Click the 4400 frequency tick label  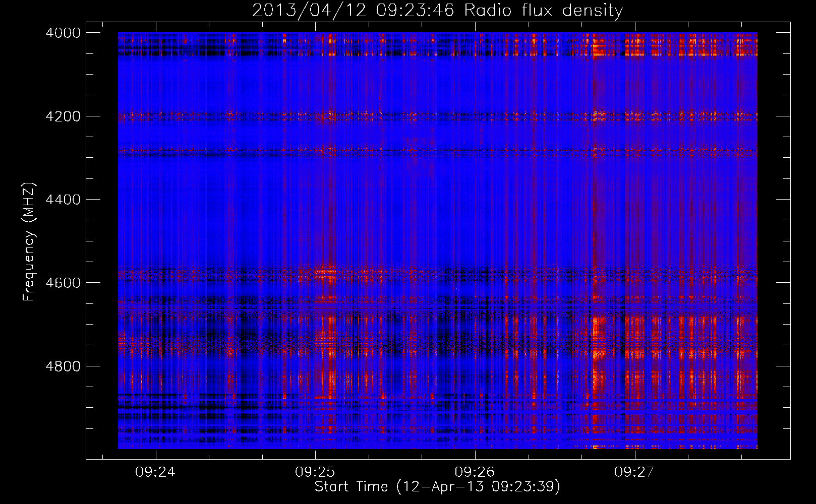click(63, 200)
